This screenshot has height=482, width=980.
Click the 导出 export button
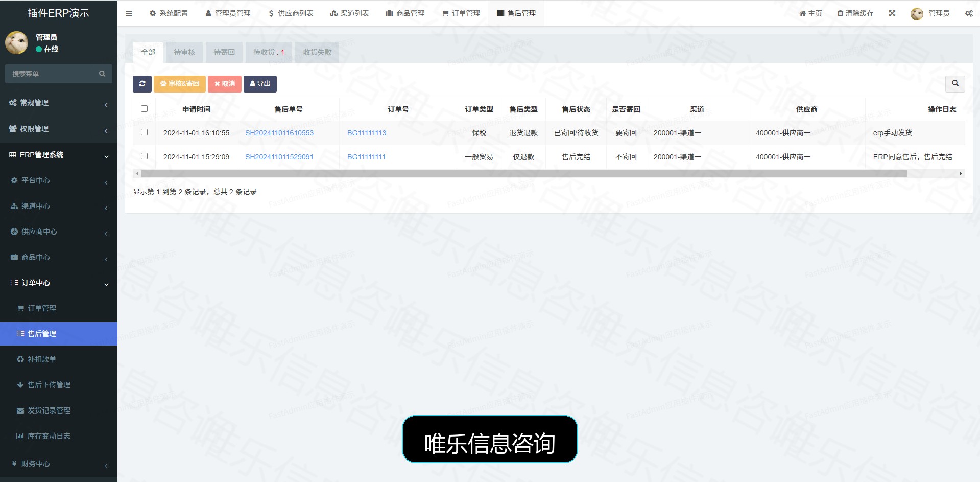point(260,84)
